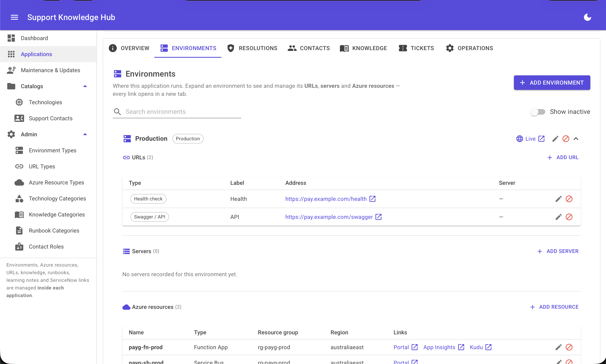Click the rg-payg-prod resource group cell
This screenshot has width=606, height=364.
click(x=274, y=347)
